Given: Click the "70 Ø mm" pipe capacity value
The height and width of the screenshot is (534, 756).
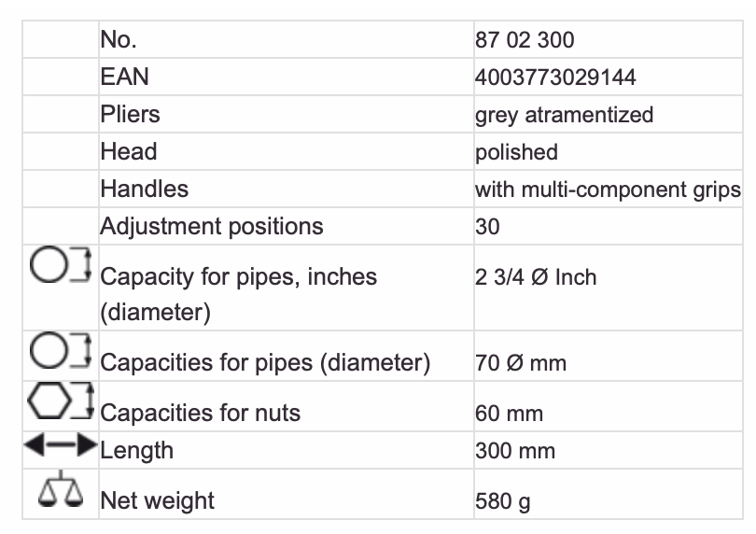Looking at the screenshot, I should point(521,362).
